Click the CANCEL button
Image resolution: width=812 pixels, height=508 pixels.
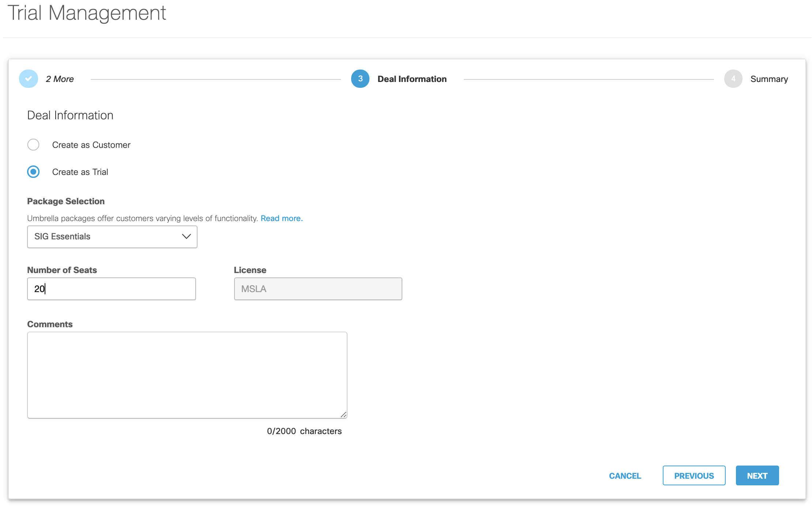click(x=625, y=475)
